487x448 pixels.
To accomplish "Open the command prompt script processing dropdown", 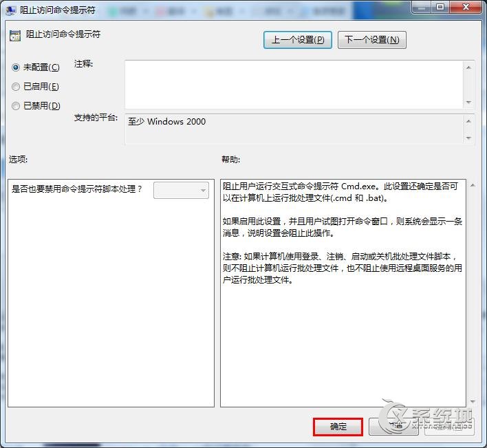I will tap(181, 190).
